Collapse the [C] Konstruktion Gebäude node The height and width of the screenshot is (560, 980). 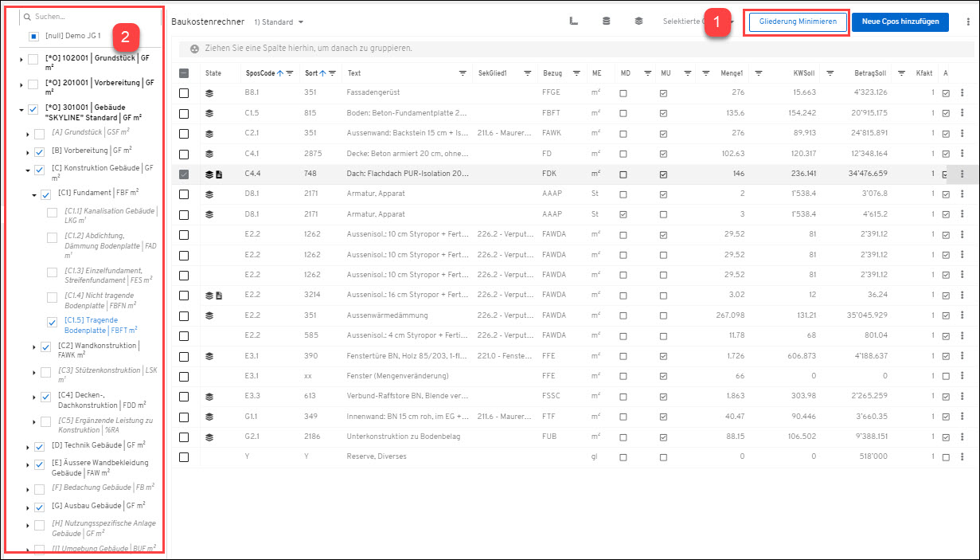pos(28,170)
